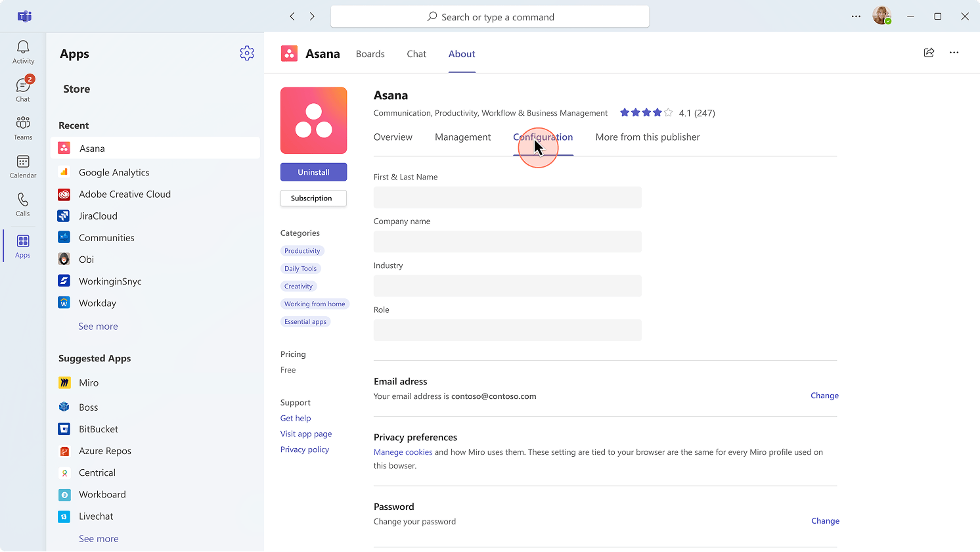Open the Asana more options ellipsis
Screen dimensions: 980x552
[x=954, y=53]
